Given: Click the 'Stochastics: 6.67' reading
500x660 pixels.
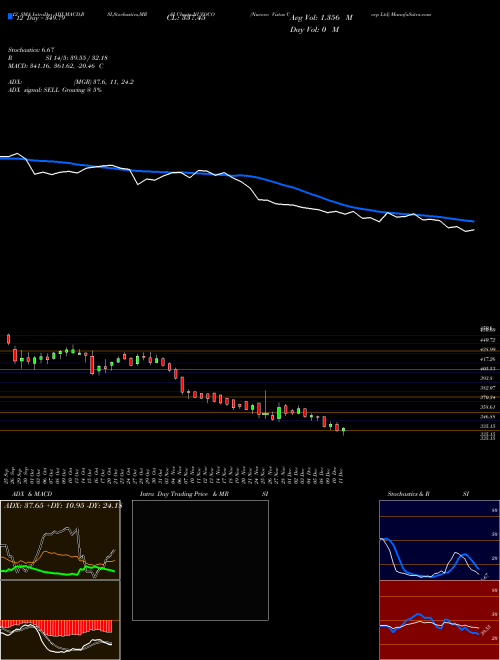Looking at the screenshot, I should pos(31,50).
